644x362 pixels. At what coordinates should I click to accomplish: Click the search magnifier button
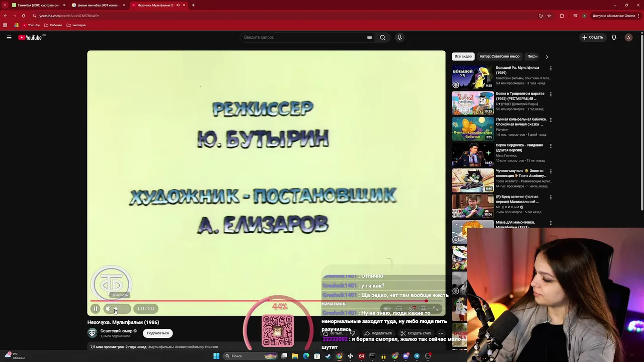click(x=383, y=37)
